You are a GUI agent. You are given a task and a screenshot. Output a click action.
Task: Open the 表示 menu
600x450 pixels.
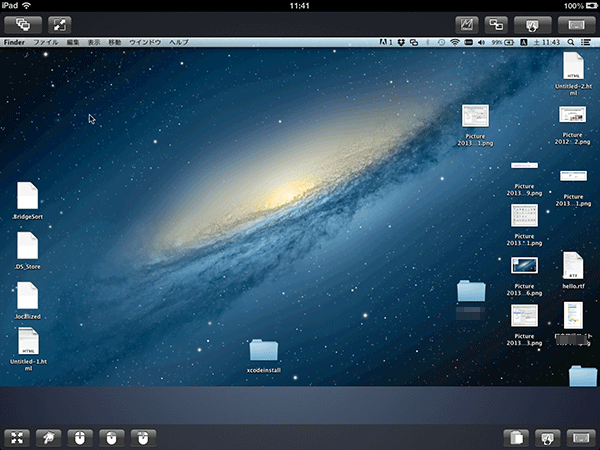pos(94,42)
